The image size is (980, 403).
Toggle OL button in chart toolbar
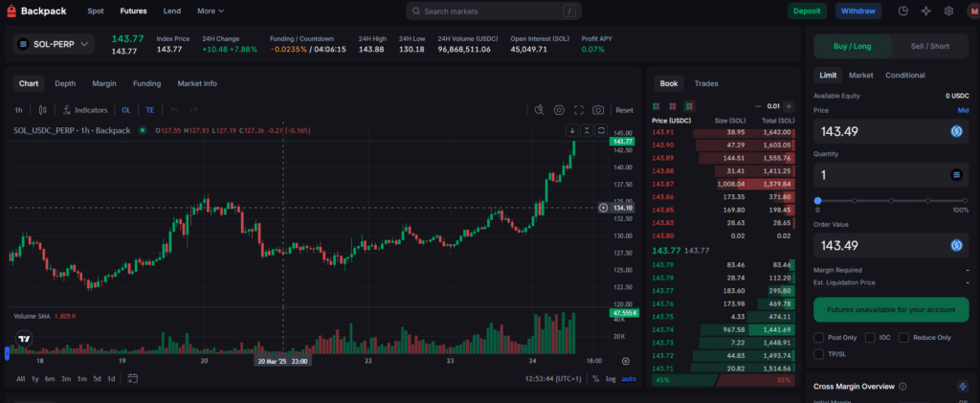pos(126,110)
